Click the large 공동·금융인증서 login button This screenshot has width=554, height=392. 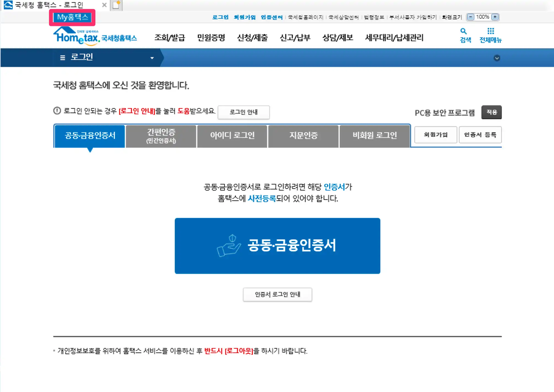(277, 246)
